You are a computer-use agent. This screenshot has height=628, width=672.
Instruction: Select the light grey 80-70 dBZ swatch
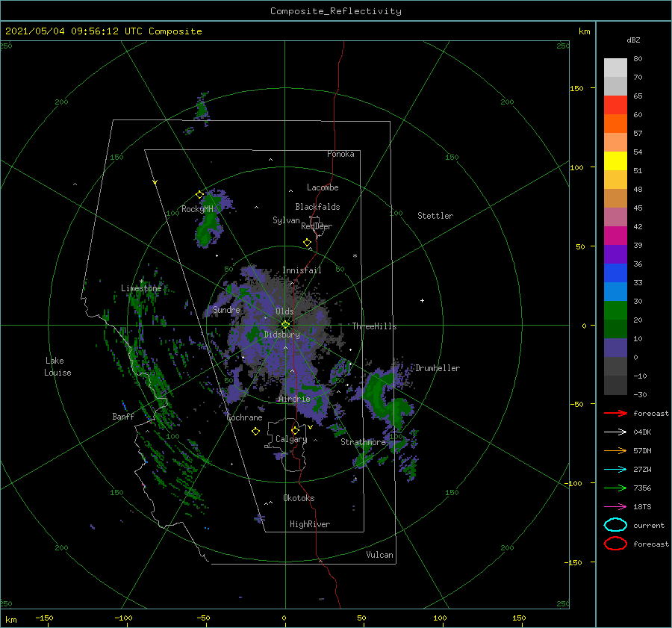(x=615, y=68)
